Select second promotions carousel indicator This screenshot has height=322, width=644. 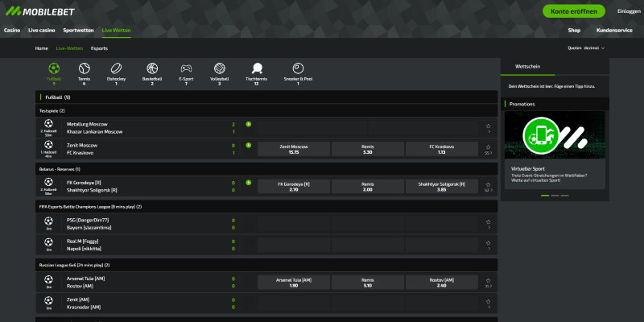point(555,196)
